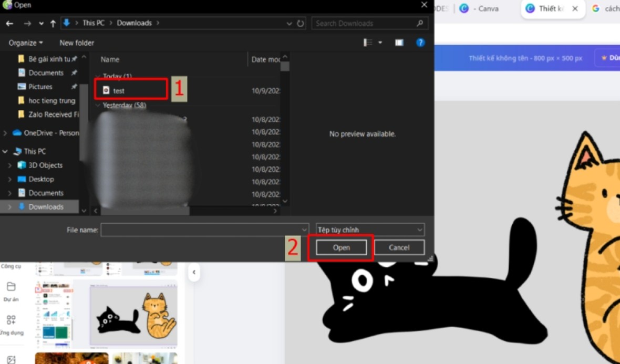This screenshot has height=364, width=620.
Task: Expand the OneDrive - Personal tree node
Action: coord(5,133)
